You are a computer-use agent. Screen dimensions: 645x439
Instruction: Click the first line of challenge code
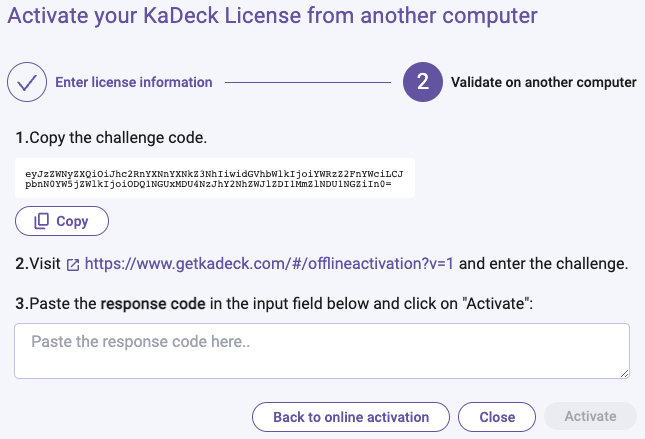pos(214,174)
